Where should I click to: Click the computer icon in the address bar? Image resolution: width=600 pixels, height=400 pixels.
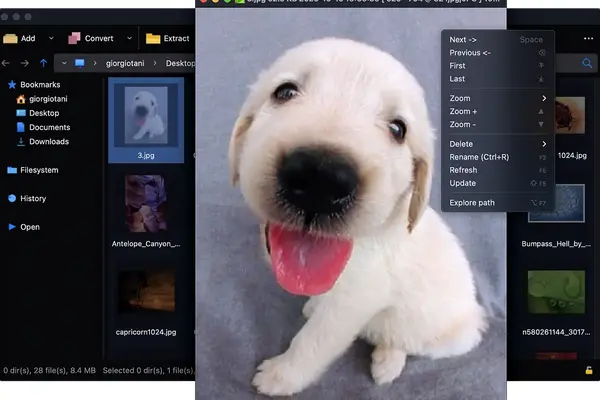(x=79, y=63)
